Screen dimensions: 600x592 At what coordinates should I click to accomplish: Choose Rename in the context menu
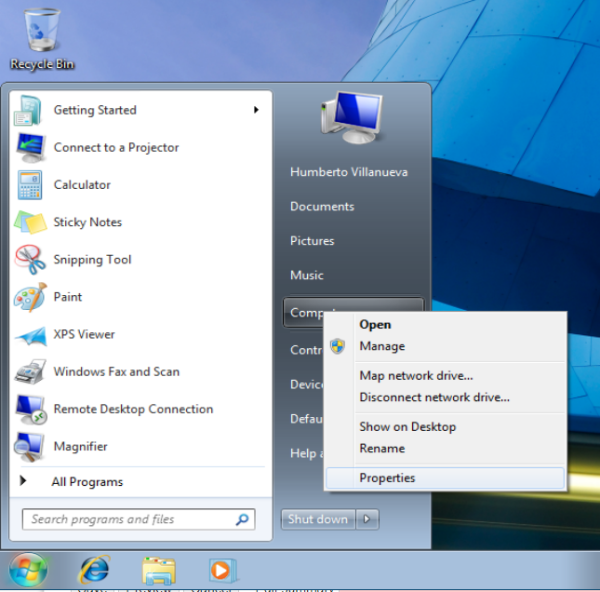pos(445,448)
